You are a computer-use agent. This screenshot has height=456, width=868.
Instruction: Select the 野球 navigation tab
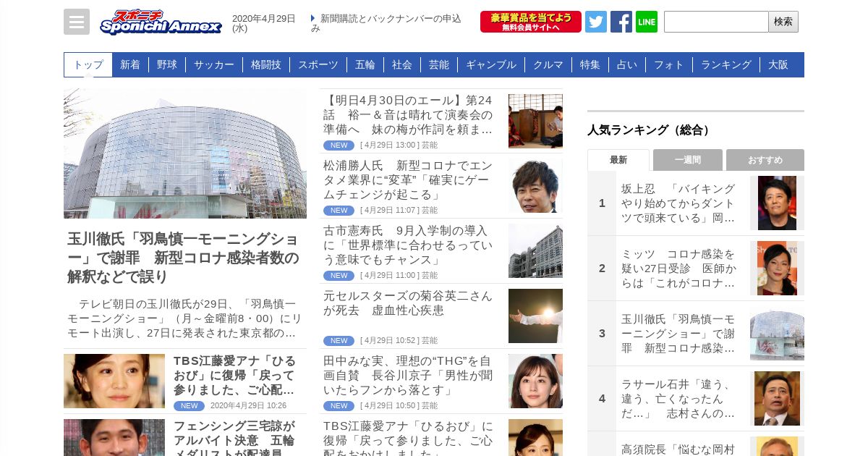tap(167, 64)
